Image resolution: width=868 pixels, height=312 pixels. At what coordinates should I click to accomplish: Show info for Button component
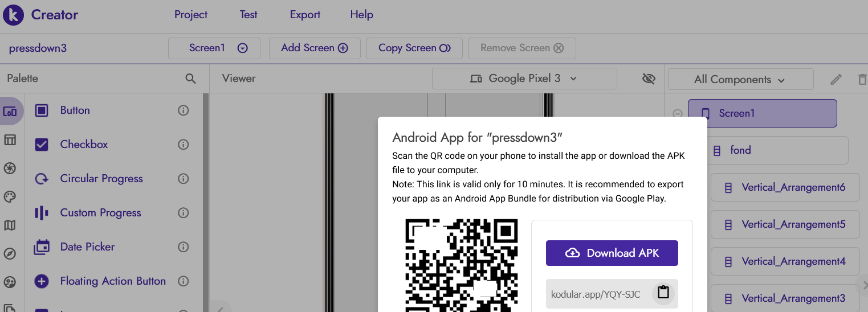coord(184,110)
